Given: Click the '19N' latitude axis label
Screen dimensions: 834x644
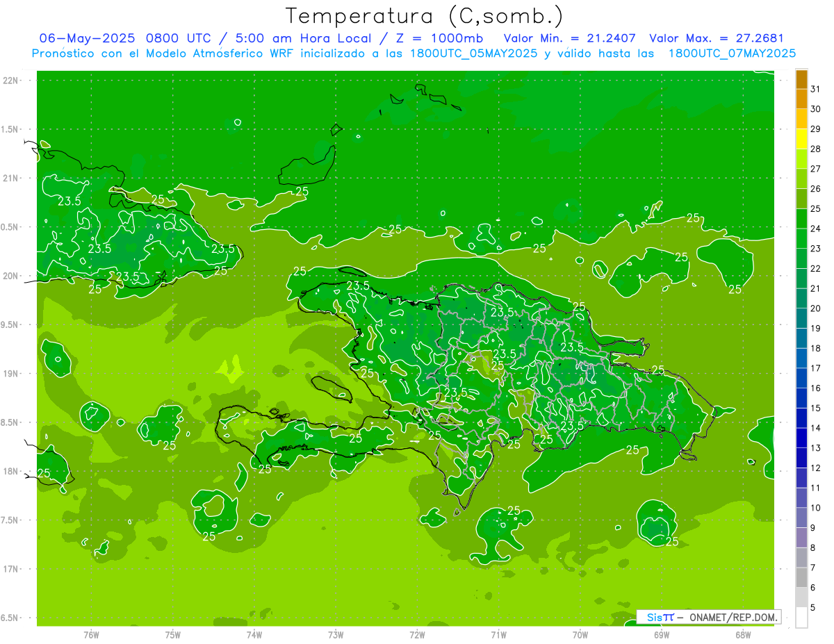Looking at the screenshot, I should click(11, 374).
